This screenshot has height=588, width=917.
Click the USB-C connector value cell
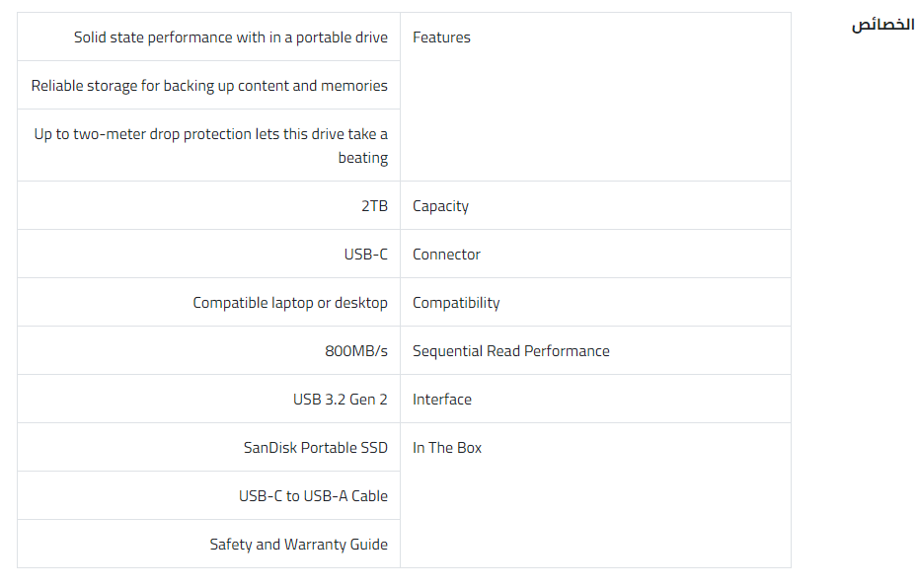(x=365, y=255)
